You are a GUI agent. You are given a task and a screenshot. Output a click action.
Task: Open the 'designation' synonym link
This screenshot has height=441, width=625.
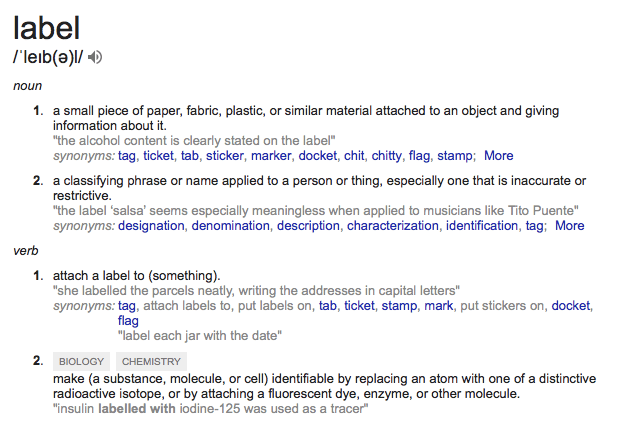click(x=150, y=225)
